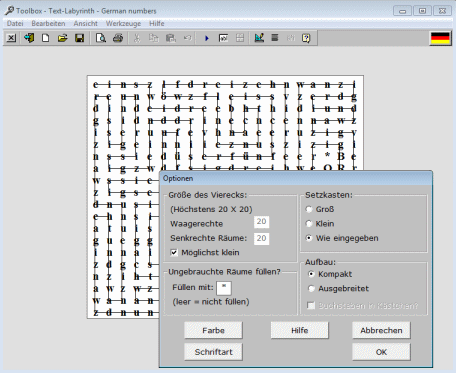Click the 'Größe des Vierecks:' group label
Image resolution: width=456 pixels, height=373 pixels.
207,195
